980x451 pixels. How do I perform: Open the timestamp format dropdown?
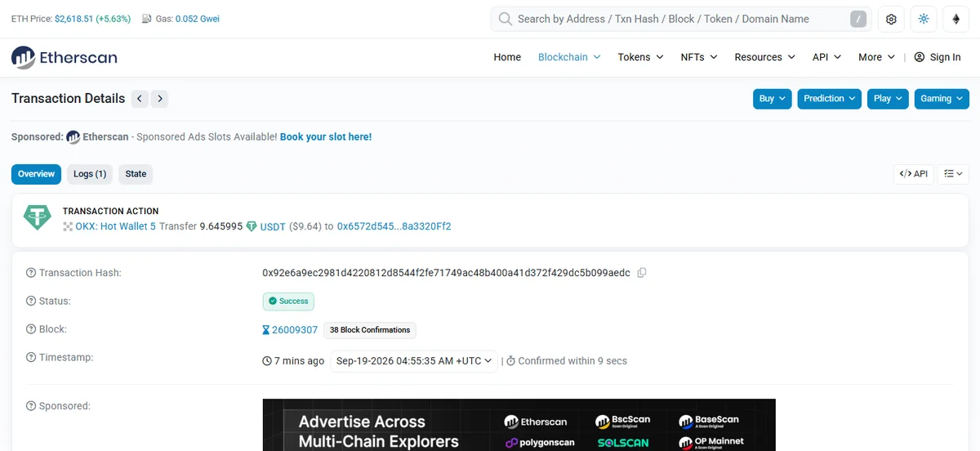point(414,361)
